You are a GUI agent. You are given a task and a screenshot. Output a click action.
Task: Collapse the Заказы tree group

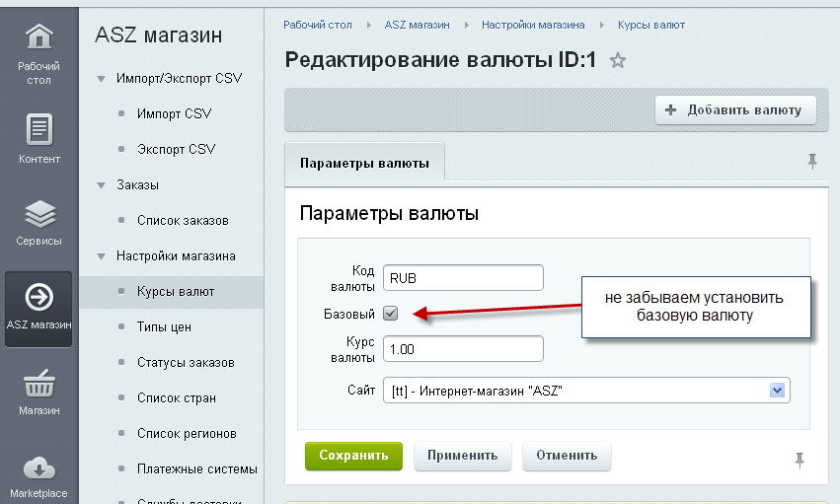101,185
